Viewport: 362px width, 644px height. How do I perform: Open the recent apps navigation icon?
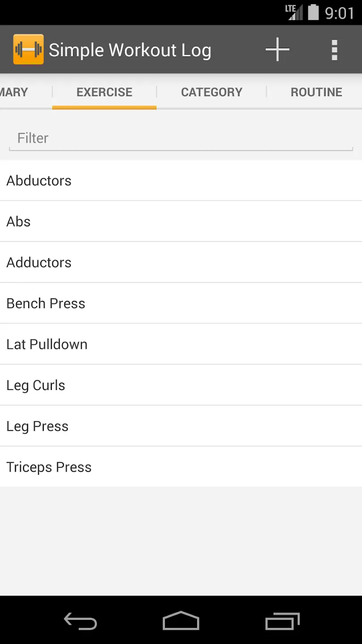tap(282, 621)
